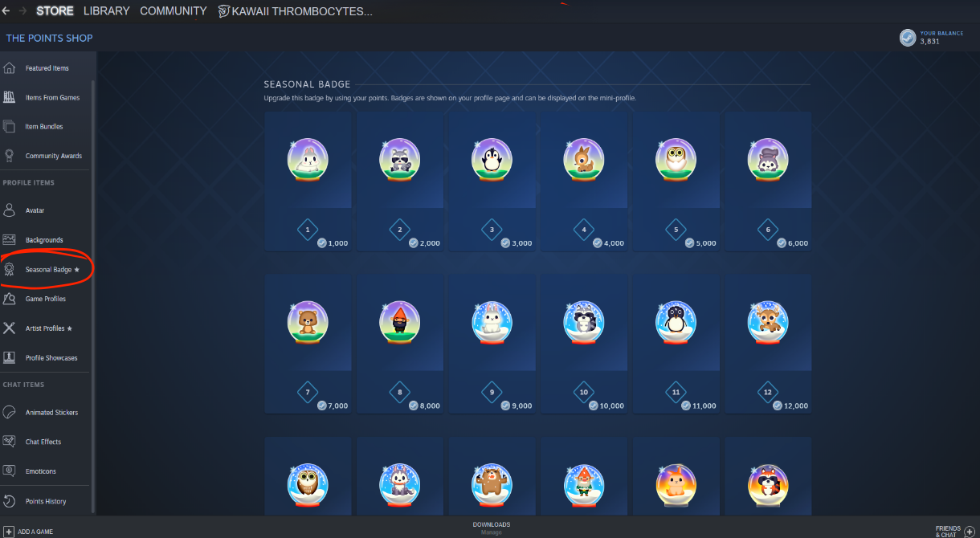Open Artist Profiles category
Image resolution: width=980 pixels, height=538 pixels.
coord(49,328)
